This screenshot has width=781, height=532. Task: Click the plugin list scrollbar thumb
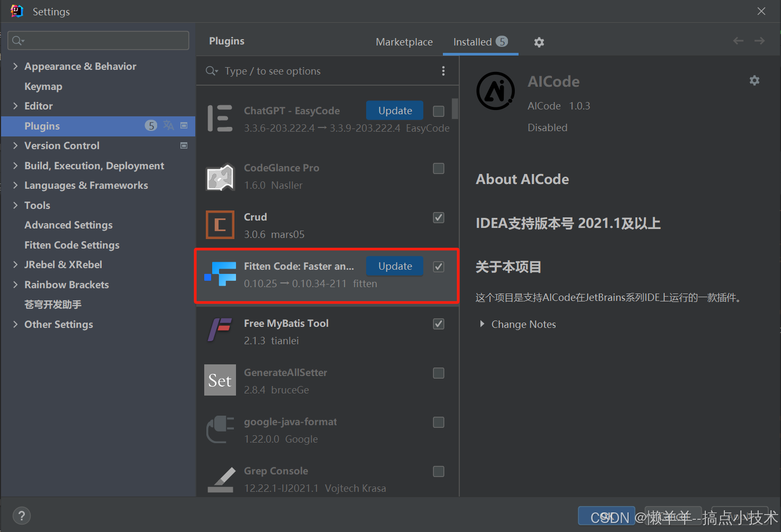[x=455, y=108]
